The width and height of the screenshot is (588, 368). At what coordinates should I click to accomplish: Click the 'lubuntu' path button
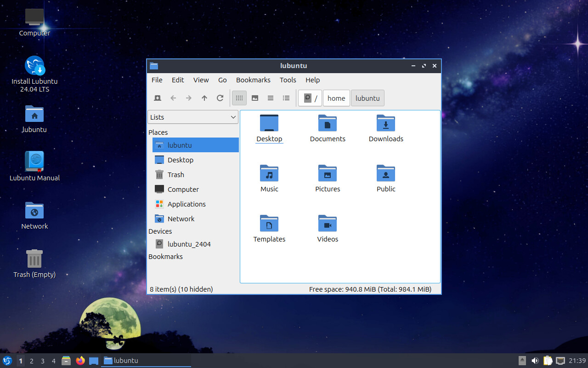pos(367,98)
